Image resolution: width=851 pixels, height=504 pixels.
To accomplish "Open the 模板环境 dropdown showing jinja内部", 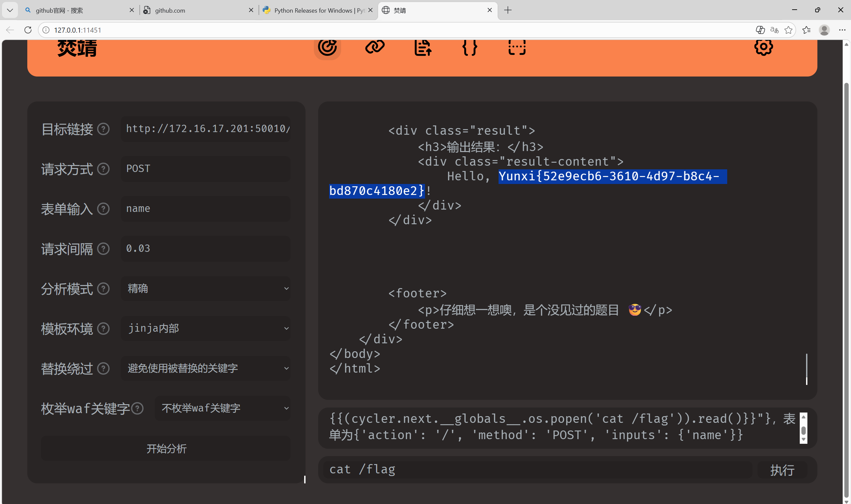I will [x=206, y=328].
